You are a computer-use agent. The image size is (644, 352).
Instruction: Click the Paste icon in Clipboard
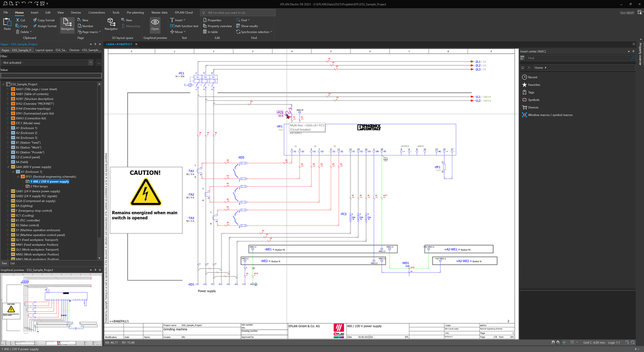coord(7,24)
